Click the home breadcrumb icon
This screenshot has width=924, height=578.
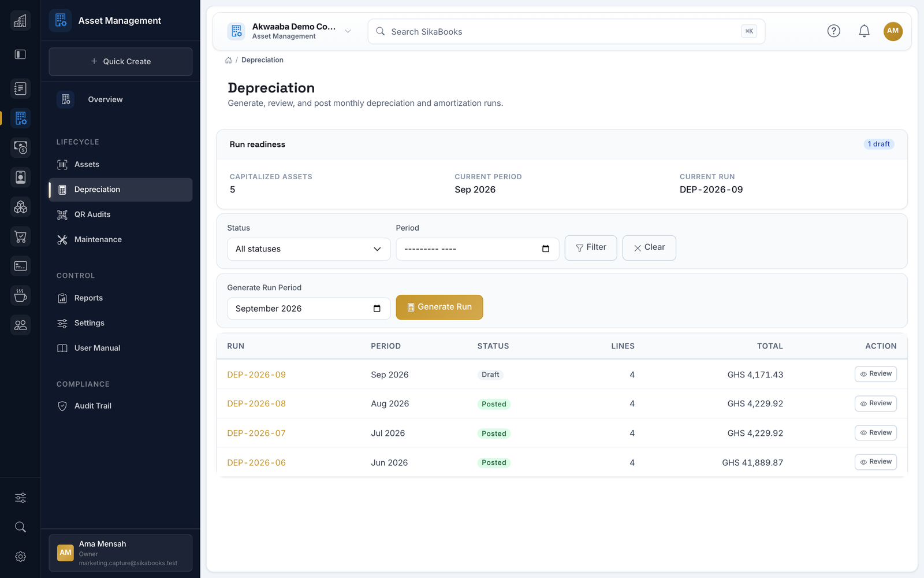(229, 60)
